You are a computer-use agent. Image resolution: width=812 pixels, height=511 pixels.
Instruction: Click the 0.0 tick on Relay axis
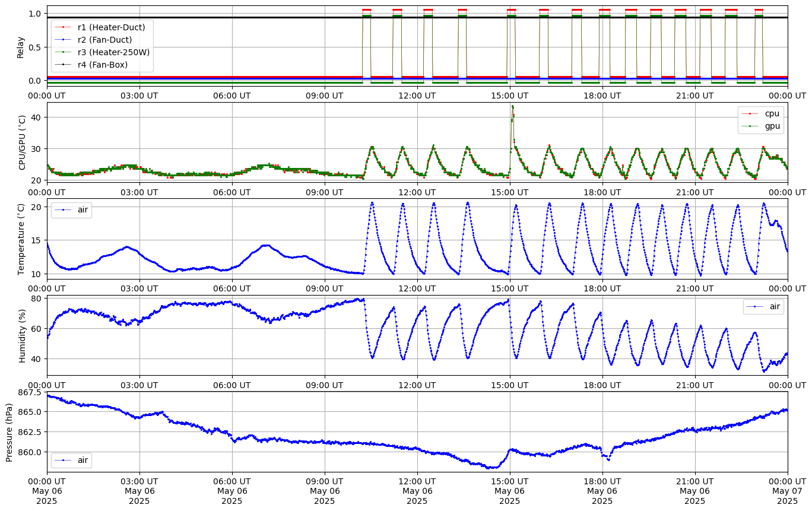[36, 81]
